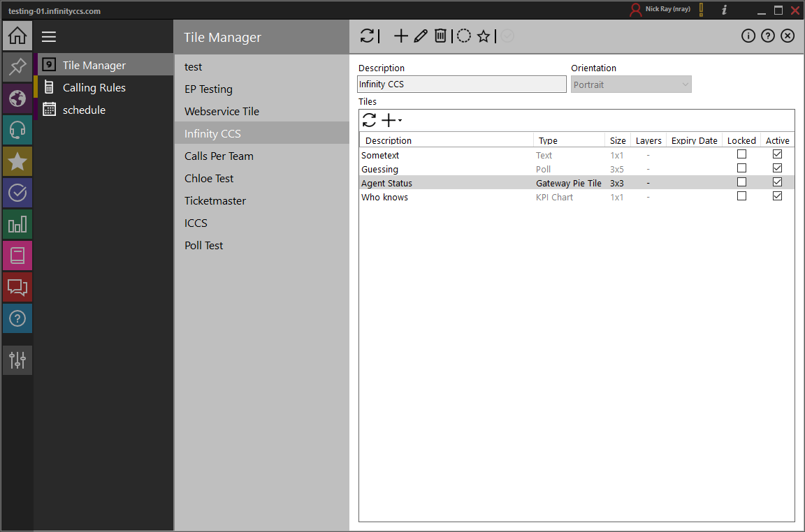The image size is (805, 532).
Task: Click the italic i info icon in title bar
Action: click(x=725, y=9)
